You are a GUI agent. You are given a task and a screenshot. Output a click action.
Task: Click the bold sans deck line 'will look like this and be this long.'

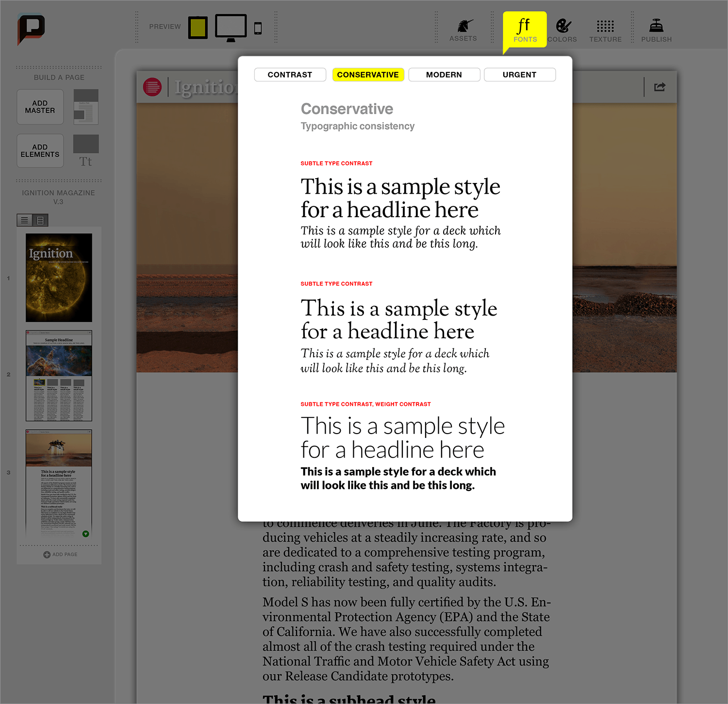[388, 486]
